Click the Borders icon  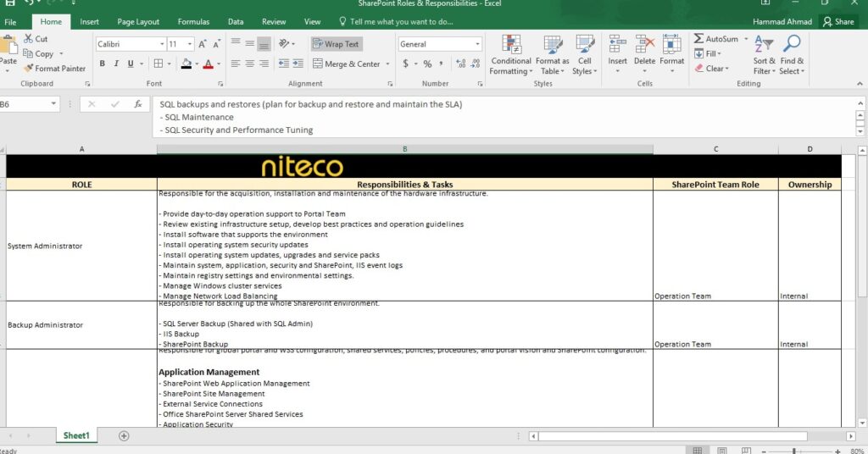(x=159, y=64)
